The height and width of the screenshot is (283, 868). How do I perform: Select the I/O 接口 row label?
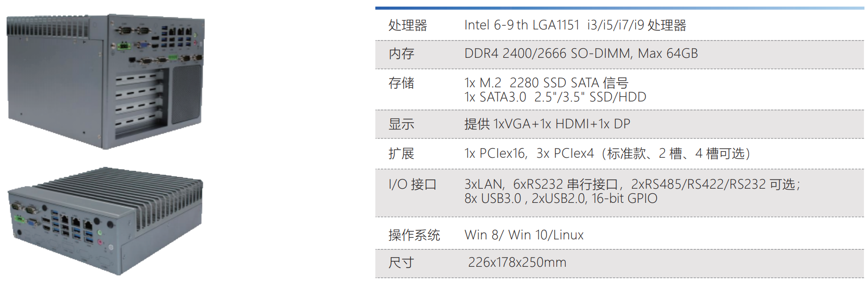click(412, 185)
